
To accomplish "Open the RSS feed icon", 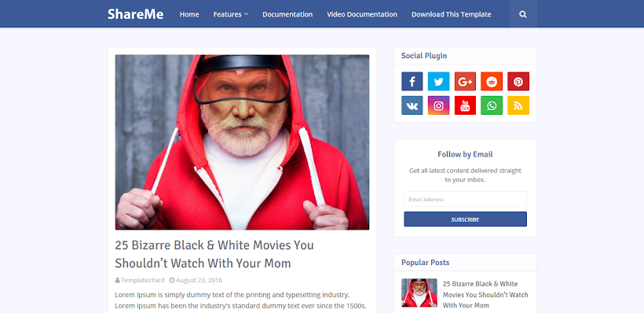I will pos(518,105).
